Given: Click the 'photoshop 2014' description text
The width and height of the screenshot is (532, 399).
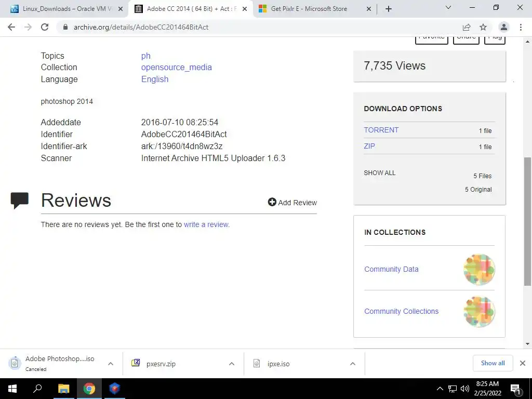Looking at the screenshot, I should point(67,101).
